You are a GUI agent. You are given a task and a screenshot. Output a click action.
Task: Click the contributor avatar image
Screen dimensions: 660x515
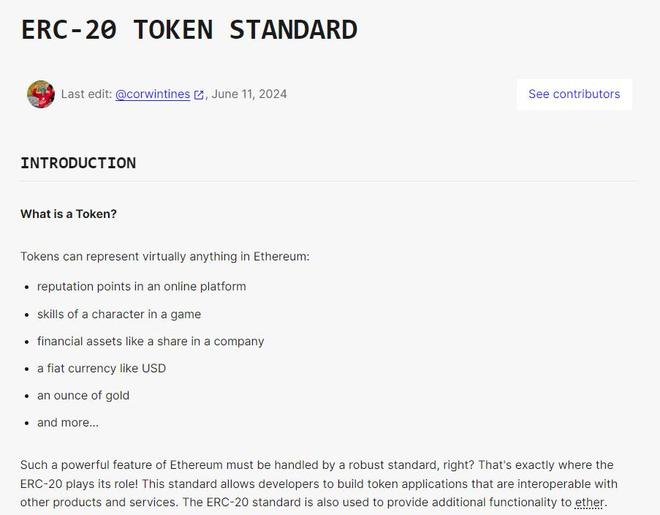41,94
